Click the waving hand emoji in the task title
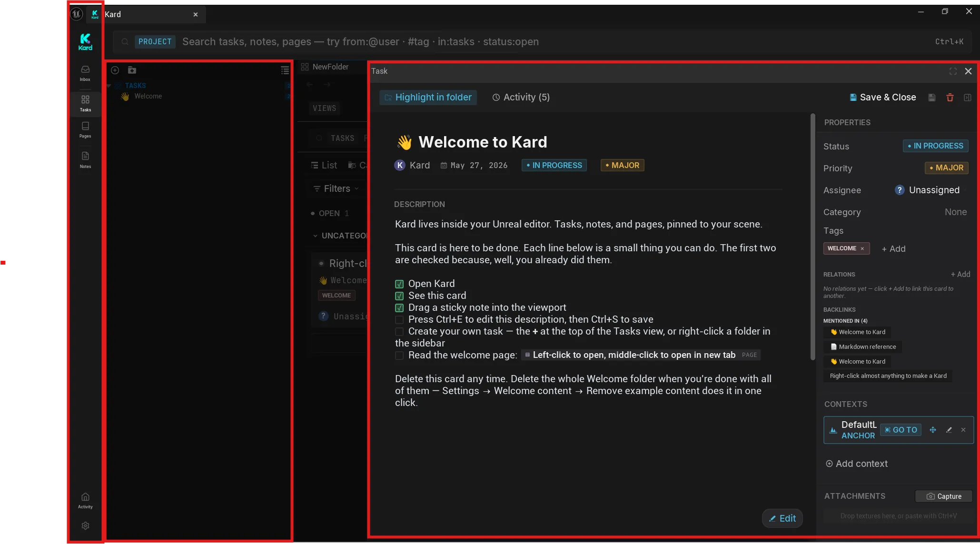This screenshot has width=980, height=544. pyautogui.click(x=405, y=142)
